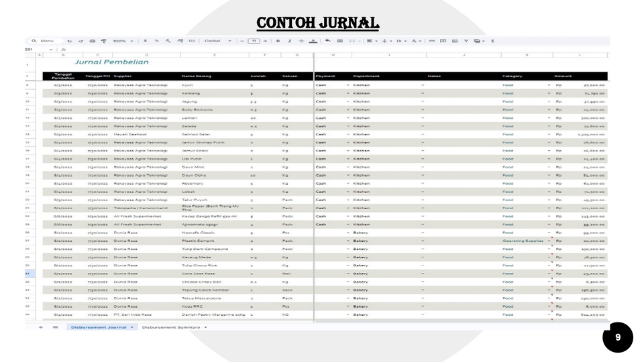Open the vertical align dropdown
Image resolution: width=644 pixels, height=362 pixels.
pyautogui.click(x=386, y=41)
